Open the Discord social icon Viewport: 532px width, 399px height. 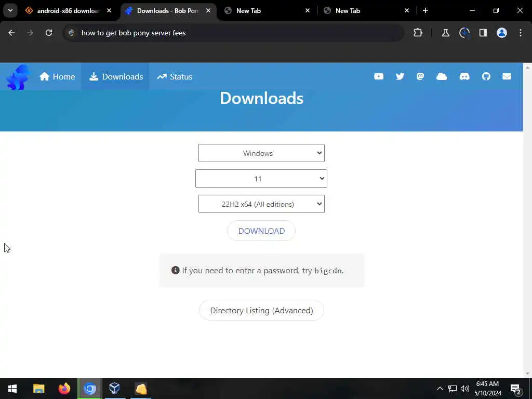click(464, 77)
